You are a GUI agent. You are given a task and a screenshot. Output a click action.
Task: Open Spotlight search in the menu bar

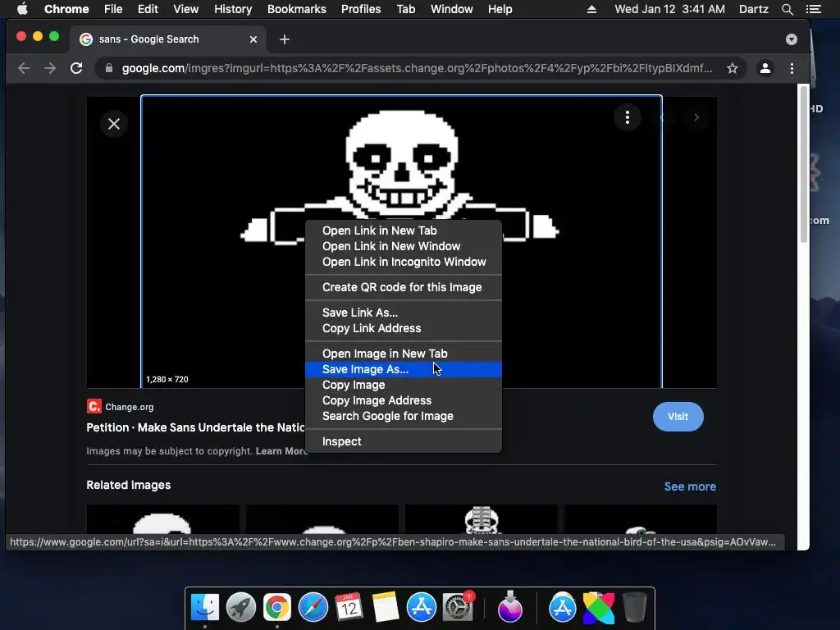click(787, 9)
